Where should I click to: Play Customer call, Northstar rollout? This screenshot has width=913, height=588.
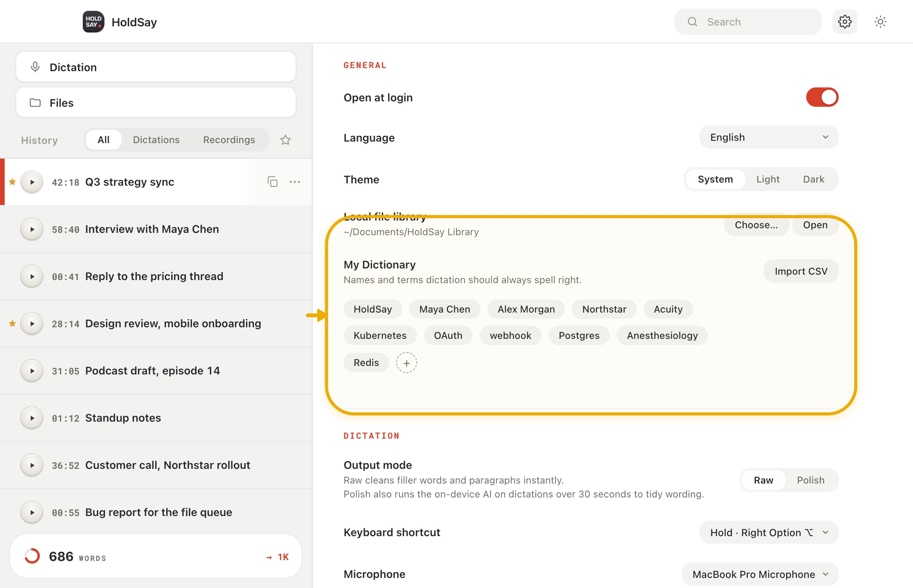(x=32, y=465)
